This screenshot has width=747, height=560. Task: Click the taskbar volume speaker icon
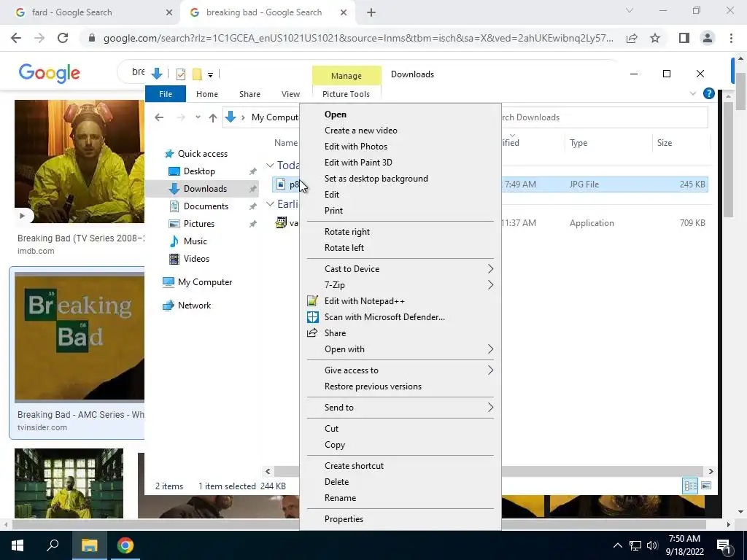point(652,545)
